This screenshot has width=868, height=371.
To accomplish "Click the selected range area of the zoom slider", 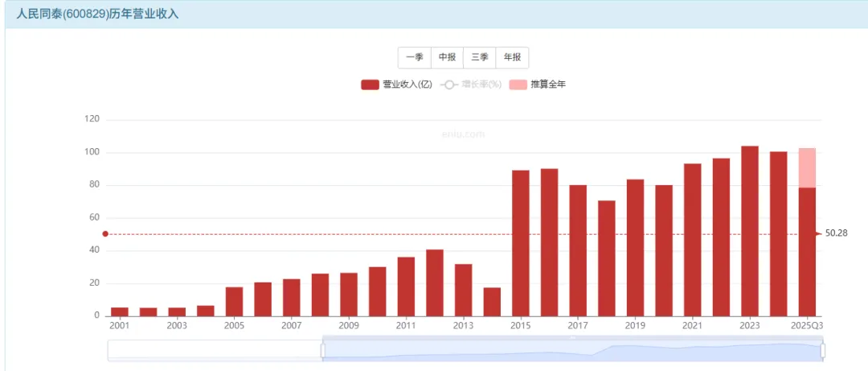I will [x=573, y=351].
